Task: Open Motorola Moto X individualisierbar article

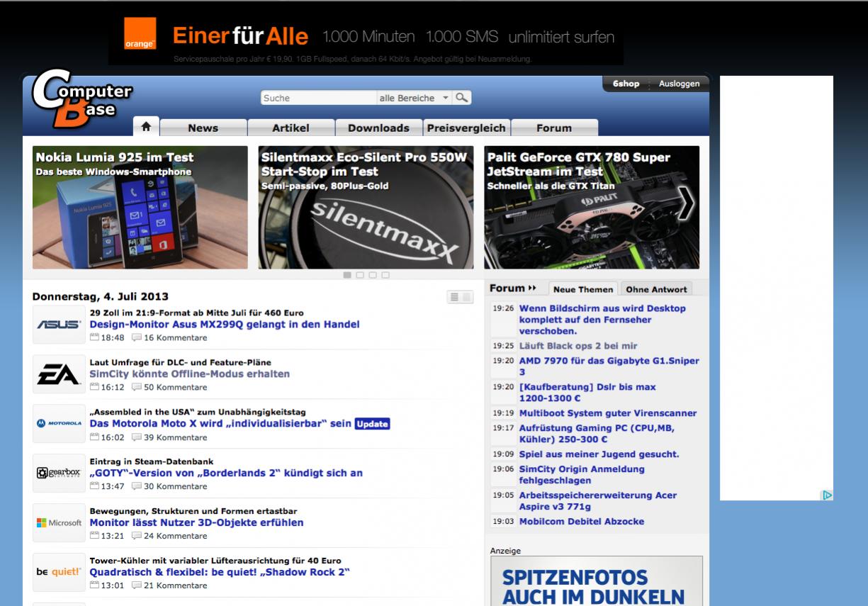Action: click(220, 424)
